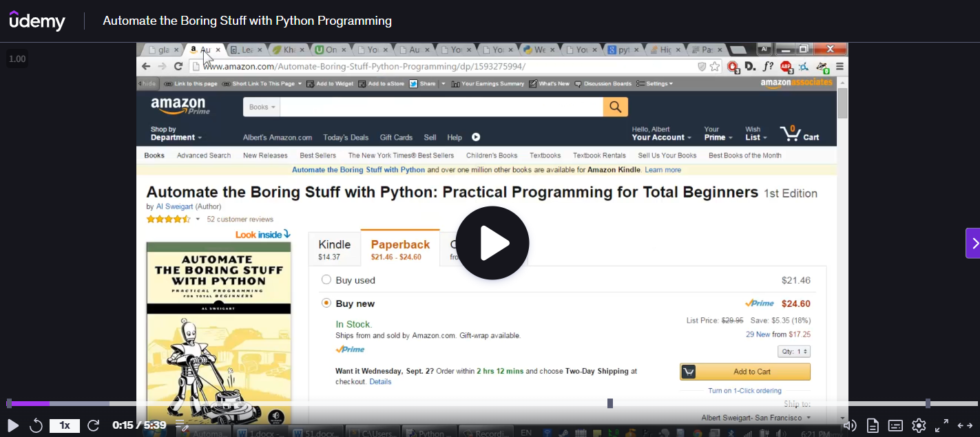Click the Amazon search text field
This screenshot has height=437, width=980.
pos(441,107)
